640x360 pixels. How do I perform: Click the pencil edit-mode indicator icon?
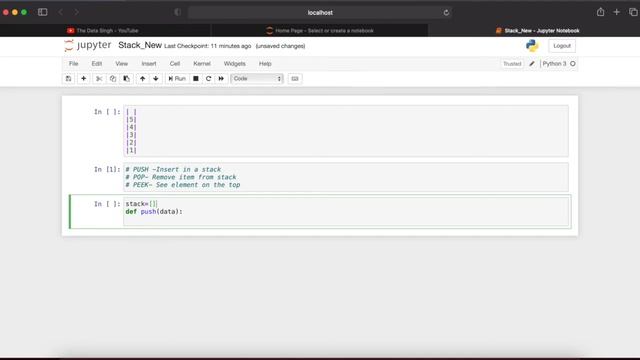[532, 64]
